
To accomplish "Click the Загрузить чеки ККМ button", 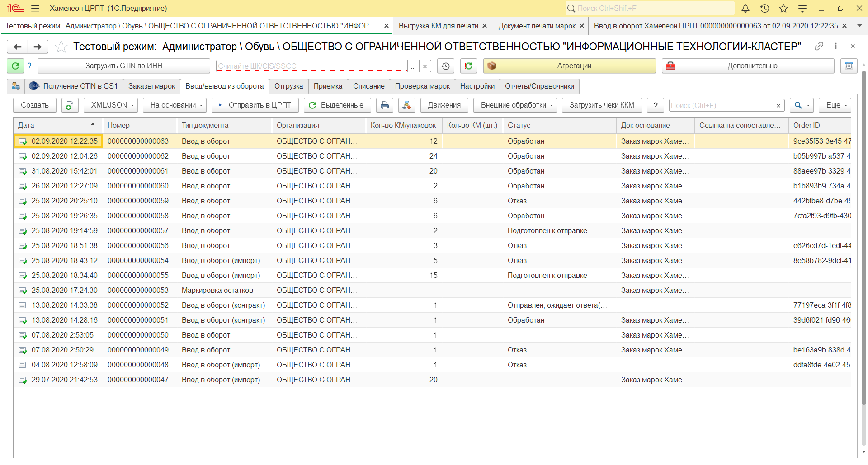I will 601,105.
